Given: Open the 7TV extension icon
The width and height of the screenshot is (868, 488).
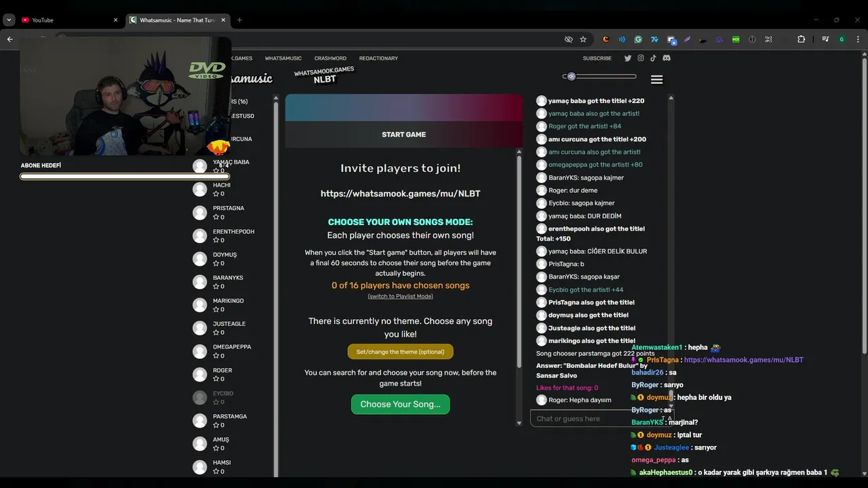Looking at the screenshot, I should 654,39.
